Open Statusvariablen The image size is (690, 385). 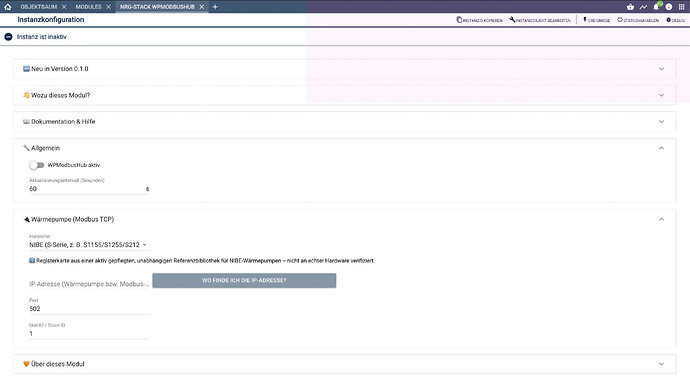[638, 20]
